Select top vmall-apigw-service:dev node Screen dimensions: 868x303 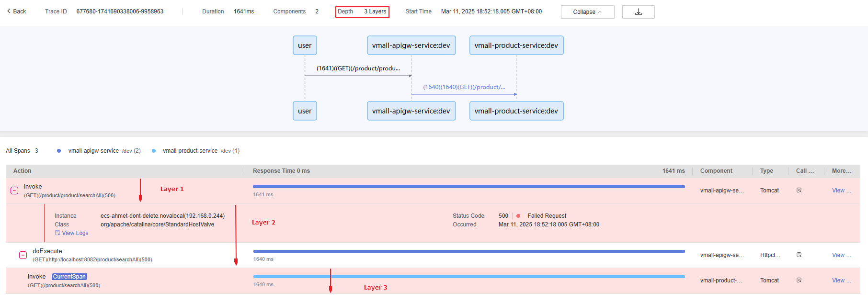411,45
